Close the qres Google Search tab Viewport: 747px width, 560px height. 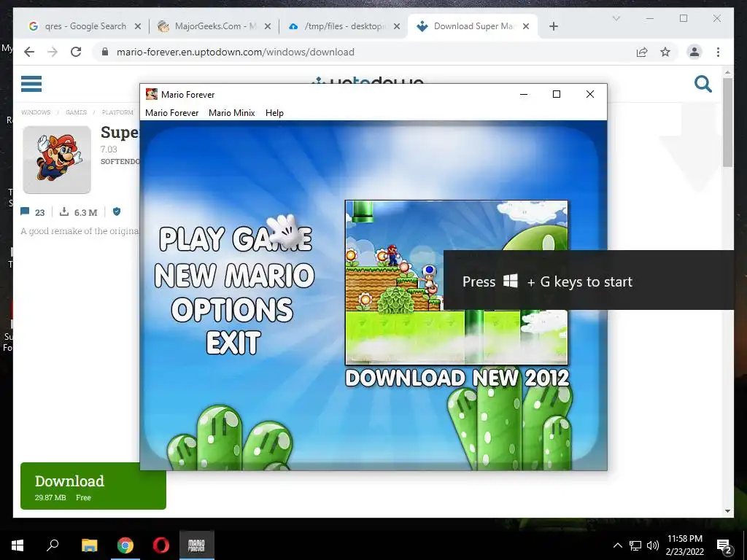pyautogui.click(x=138, y=26)
